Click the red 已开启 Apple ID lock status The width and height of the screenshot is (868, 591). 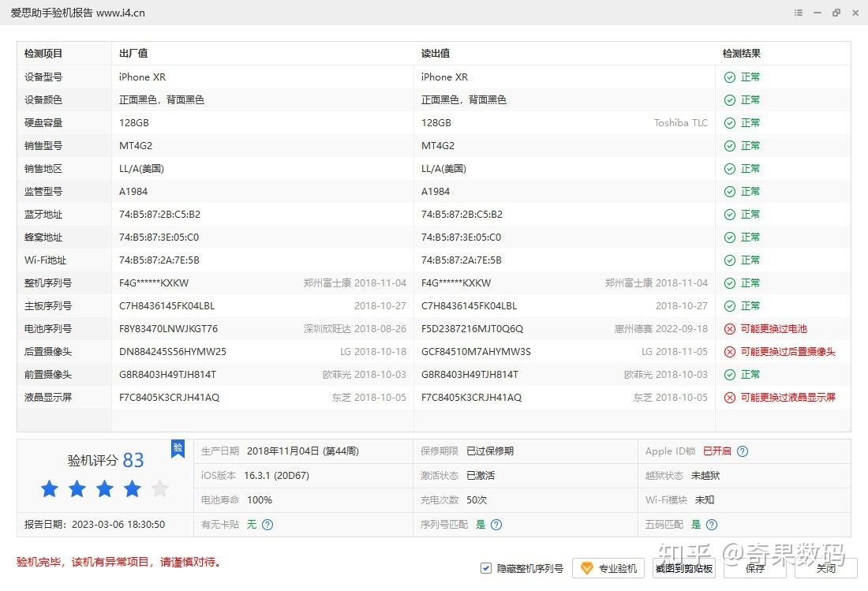[716, 451]
